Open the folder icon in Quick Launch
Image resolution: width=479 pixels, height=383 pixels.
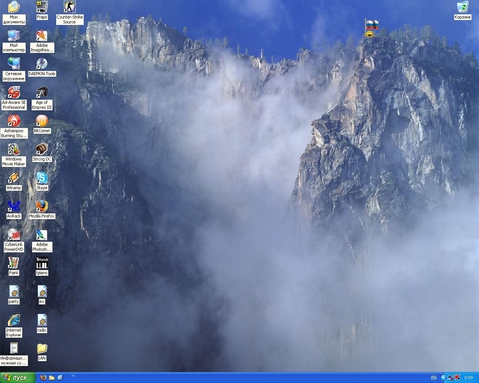point(52,378)
